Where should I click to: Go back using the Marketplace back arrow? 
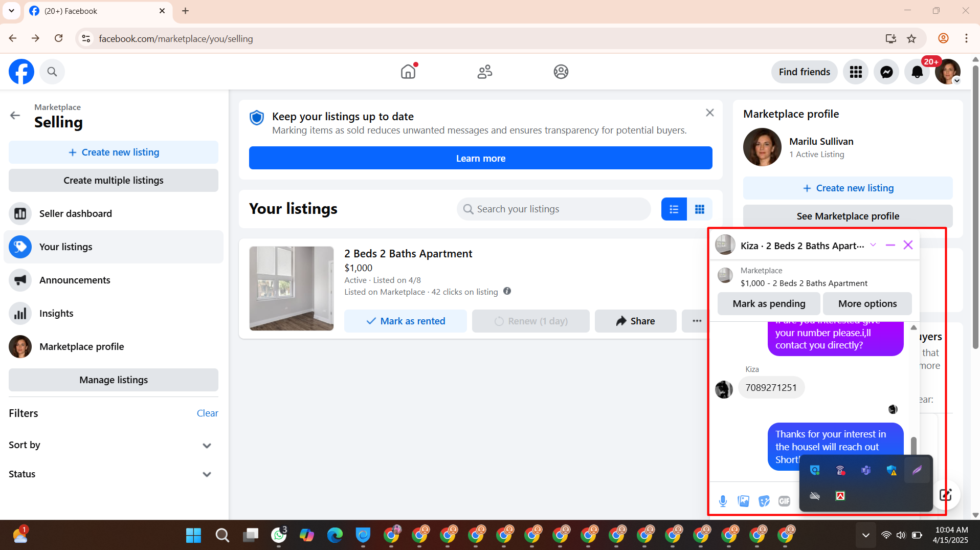pos(15,115)
